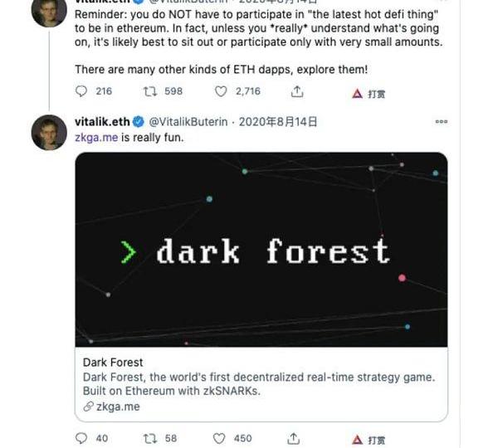The image size is (498, 448).
Task: Reply to the tweet with 40 replies
Action: point(81,438)
